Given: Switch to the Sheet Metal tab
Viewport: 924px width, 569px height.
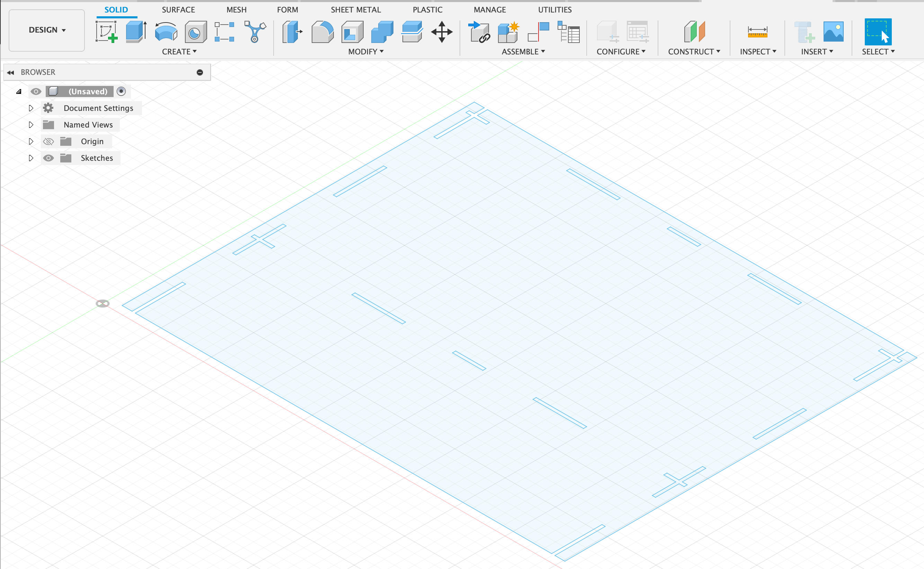Looking at the screenshot, I should pyautogui.click(x=355, y=9).
